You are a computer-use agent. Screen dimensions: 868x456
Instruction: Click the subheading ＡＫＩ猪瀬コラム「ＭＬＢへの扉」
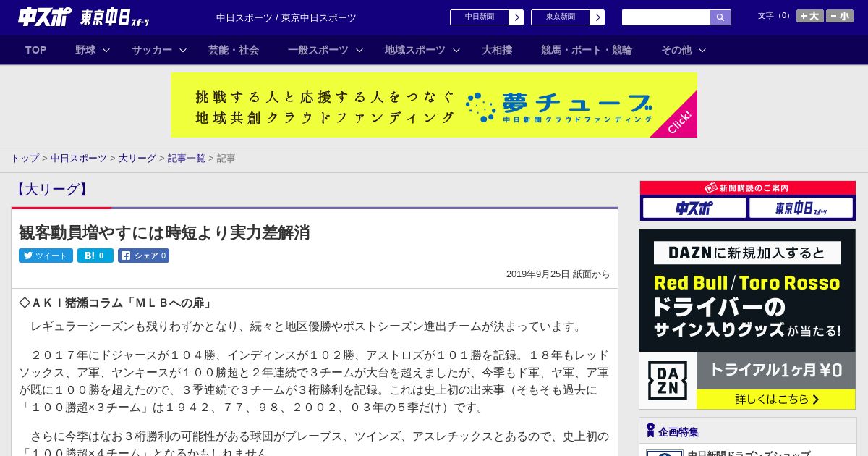(x=116, y=303)
